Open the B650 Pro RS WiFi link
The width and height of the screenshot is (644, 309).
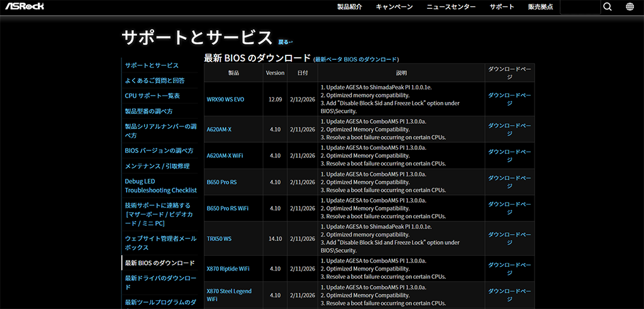(227, 208)
